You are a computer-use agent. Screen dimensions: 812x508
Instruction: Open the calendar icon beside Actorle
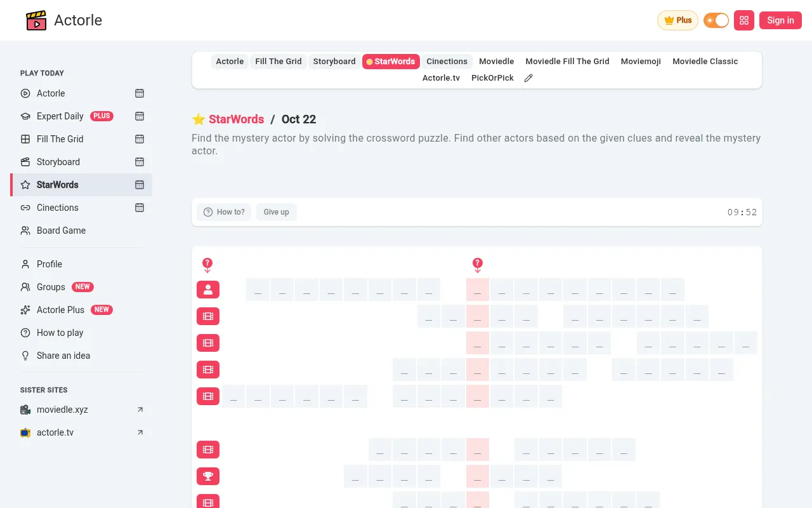[x=140, y=93]
